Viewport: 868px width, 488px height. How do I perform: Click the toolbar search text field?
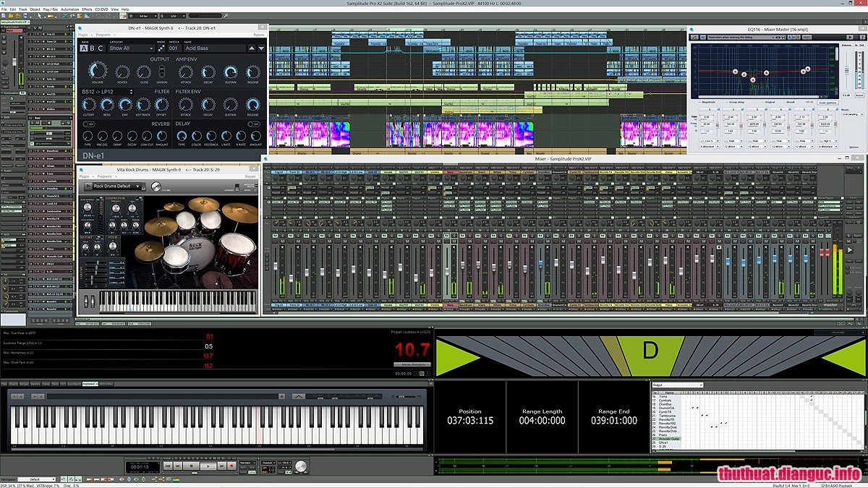click(206, 16)
